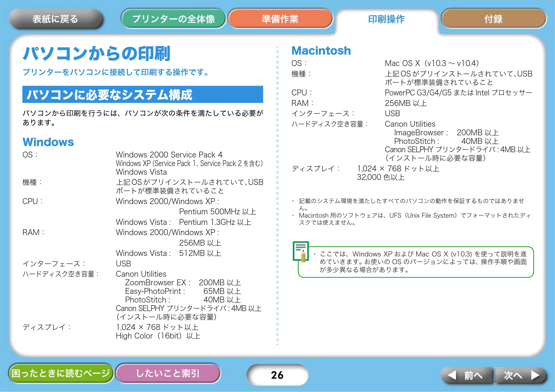Open the 付録 tab

[493, 19]
